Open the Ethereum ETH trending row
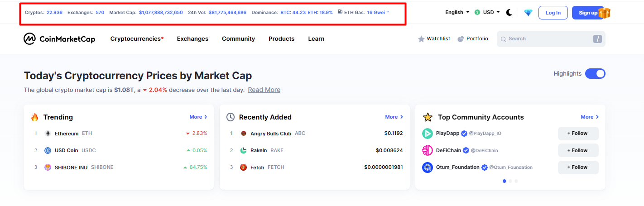Image resolution: width=644 pixels, height=206 pixels. [119, 134]
